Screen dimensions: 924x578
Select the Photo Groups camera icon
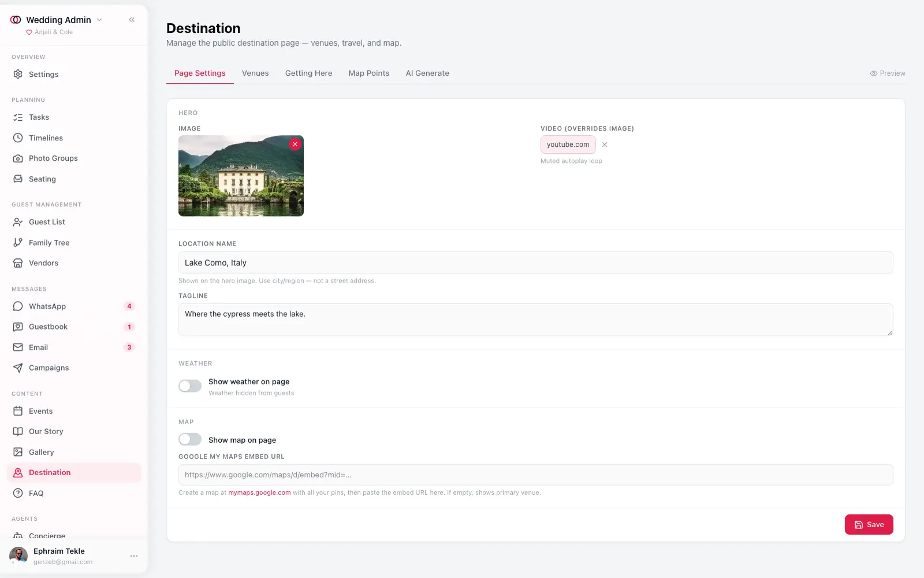coord(18,158)
